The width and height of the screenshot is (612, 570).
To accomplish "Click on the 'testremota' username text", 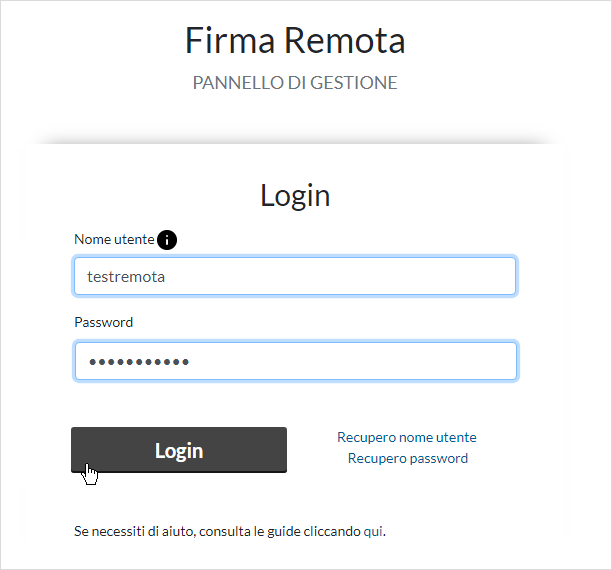I will [126, 277].
